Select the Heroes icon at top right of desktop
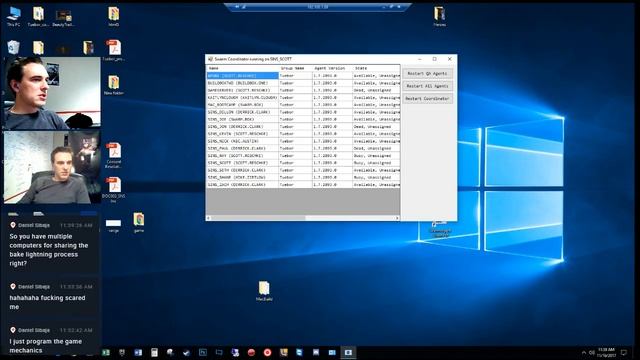Image resolution: width=640 pixels, height=360 pixels. [439, 16]
